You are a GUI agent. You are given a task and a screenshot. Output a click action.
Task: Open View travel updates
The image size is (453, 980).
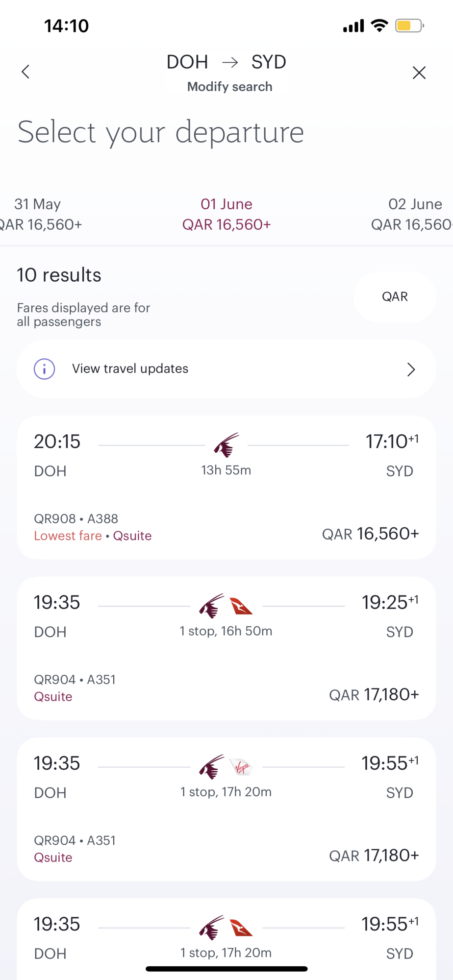coord(130,369)
